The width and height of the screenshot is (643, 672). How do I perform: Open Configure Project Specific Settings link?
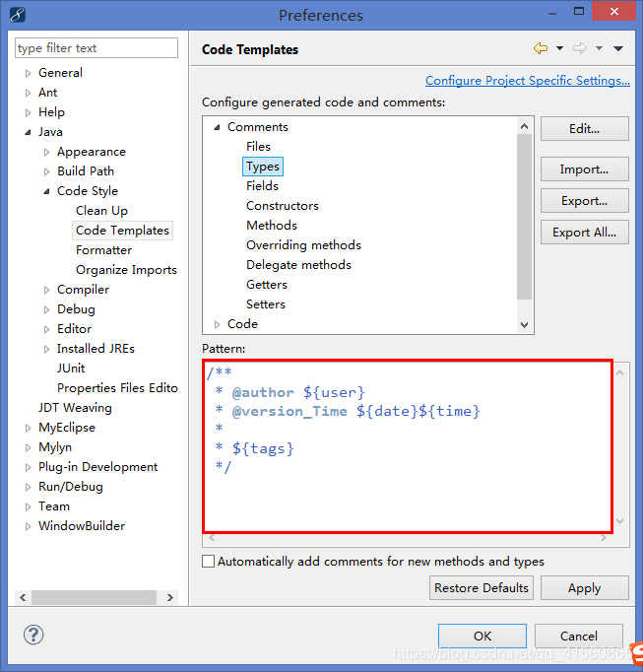tap(528, 81)
